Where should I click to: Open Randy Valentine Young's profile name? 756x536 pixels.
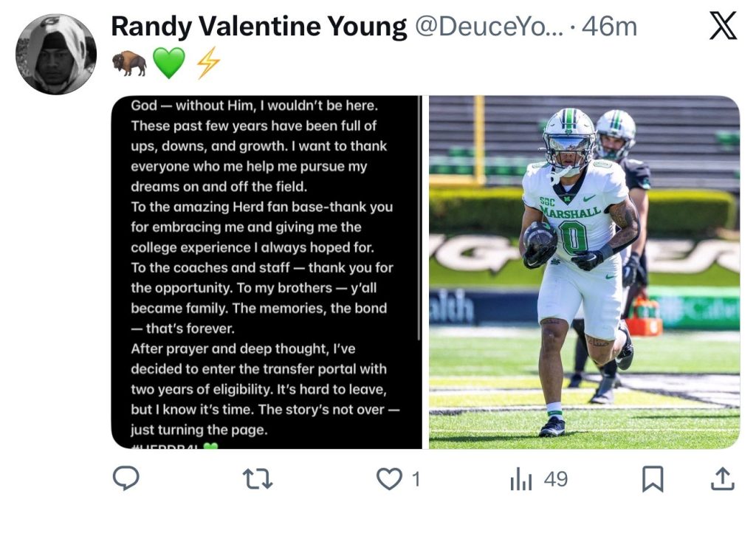point(258,27)
